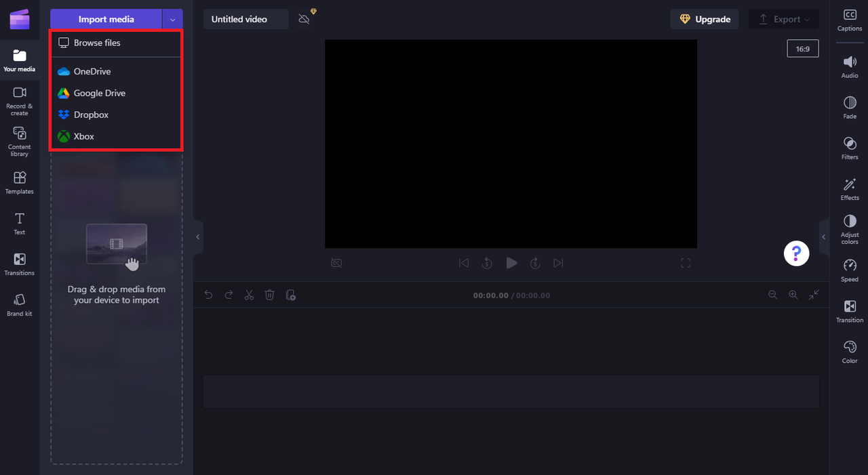
Task: Select Dropbox import option
Action: point(116,115)
